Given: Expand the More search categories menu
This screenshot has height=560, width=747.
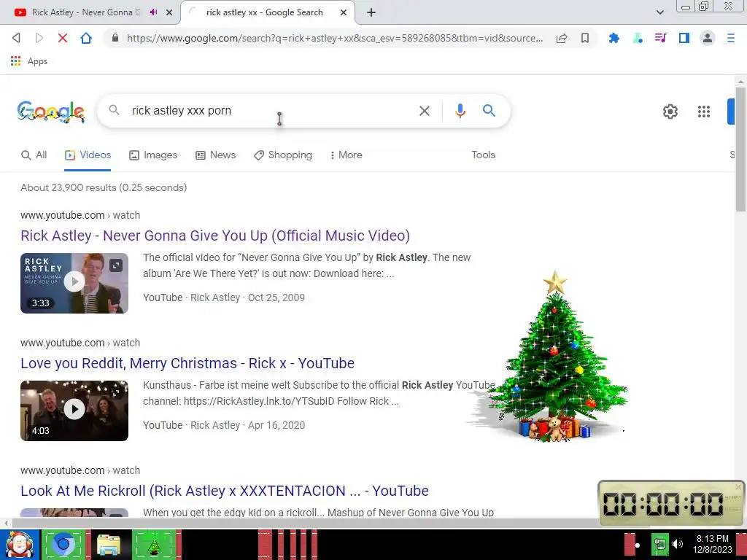Looking at the screenshot, I should click(346, 155).
